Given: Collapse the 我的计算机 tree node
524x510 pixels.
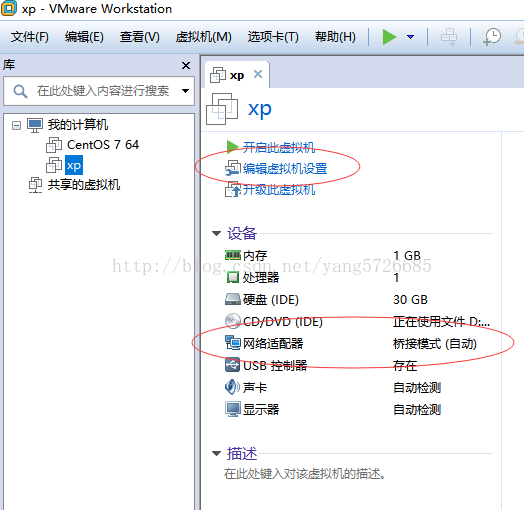Looking at the screenshot, I should tap(16, 125).
